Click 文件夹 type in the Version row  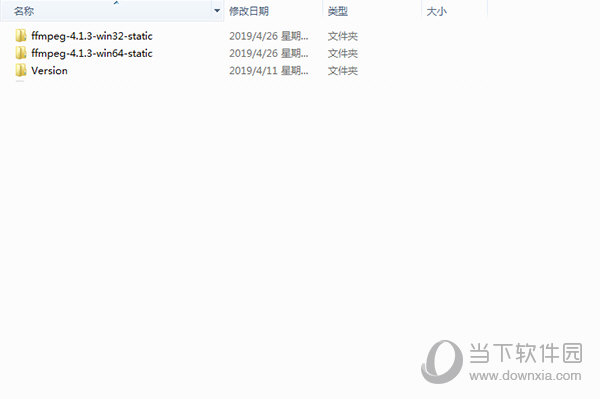tap(342, 71)
